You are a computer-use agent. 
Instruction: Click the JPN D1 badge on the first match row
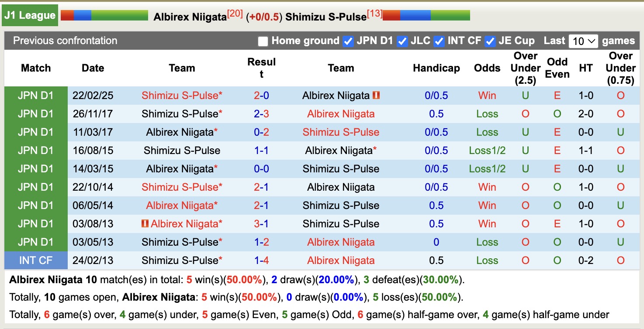(36, 95)
